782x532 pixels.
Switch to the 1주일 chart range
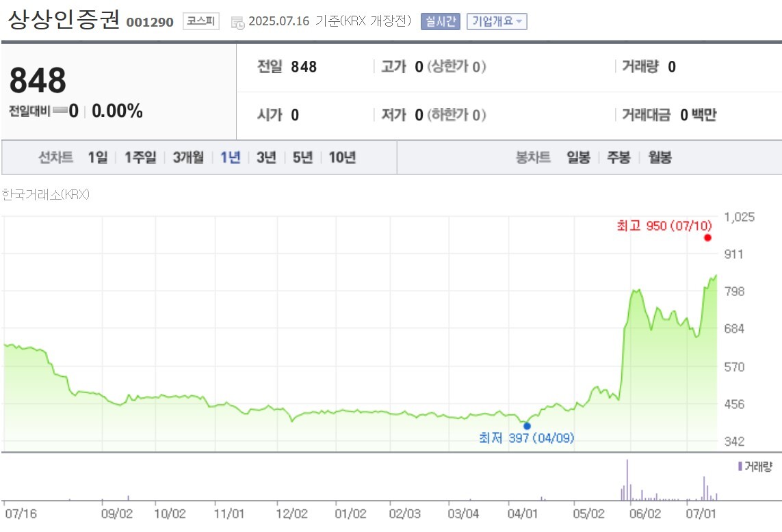[140, 157]
